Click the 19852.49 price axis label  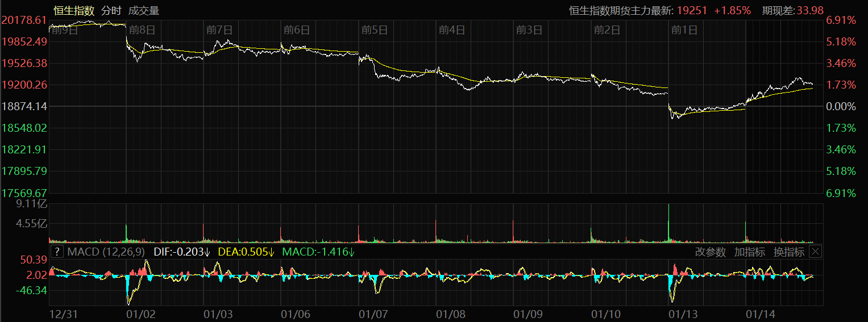[24, 41]
